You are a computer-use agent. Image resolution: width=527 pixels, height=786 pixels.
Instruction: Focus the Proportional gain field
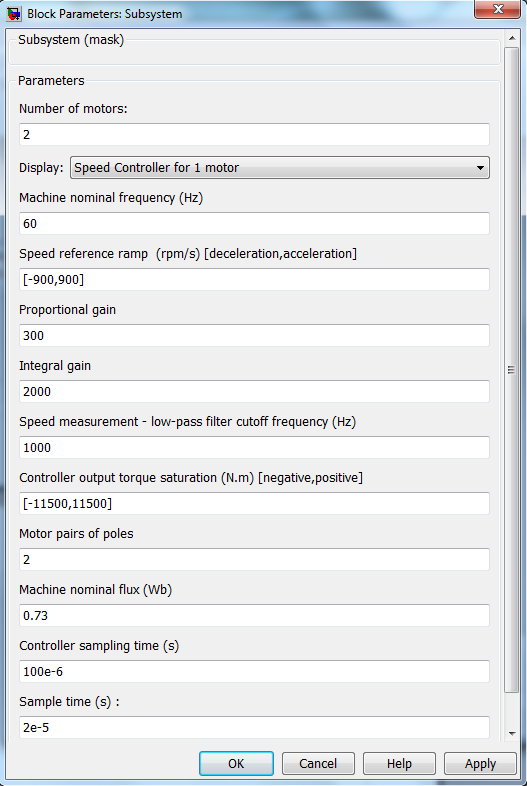click(254, 335)
